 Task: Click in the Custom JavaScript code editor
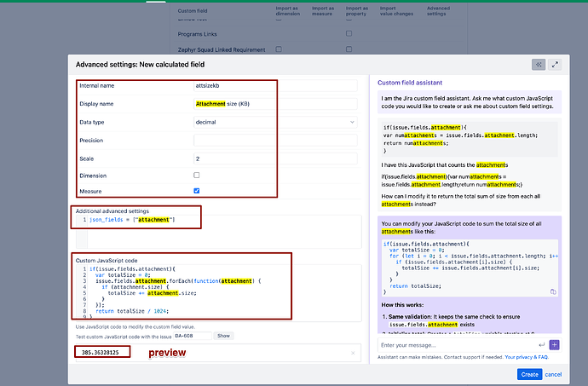click(x=219, y=292)
